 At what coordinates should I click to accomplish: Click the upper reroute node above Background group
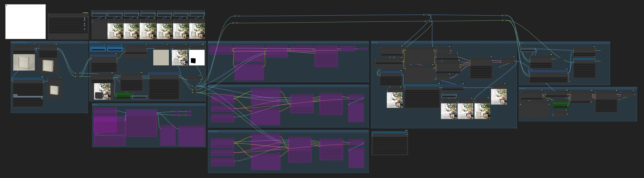237,16
